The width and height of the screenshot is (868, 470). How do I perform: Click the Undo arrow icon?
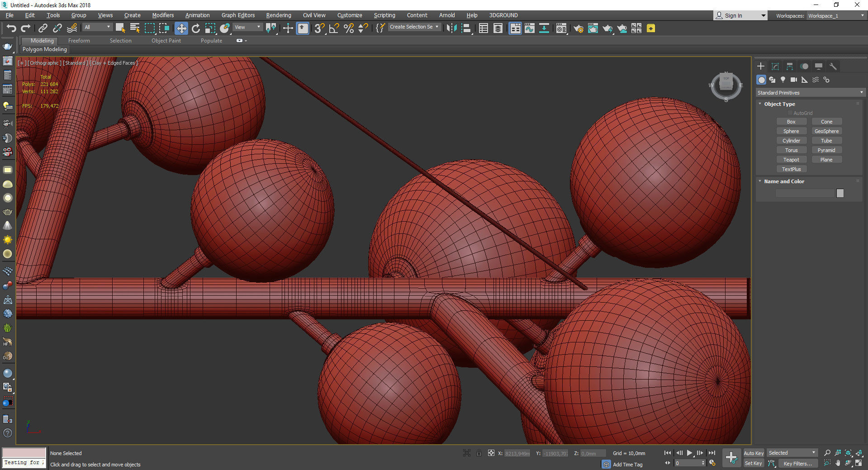[11, 28]
